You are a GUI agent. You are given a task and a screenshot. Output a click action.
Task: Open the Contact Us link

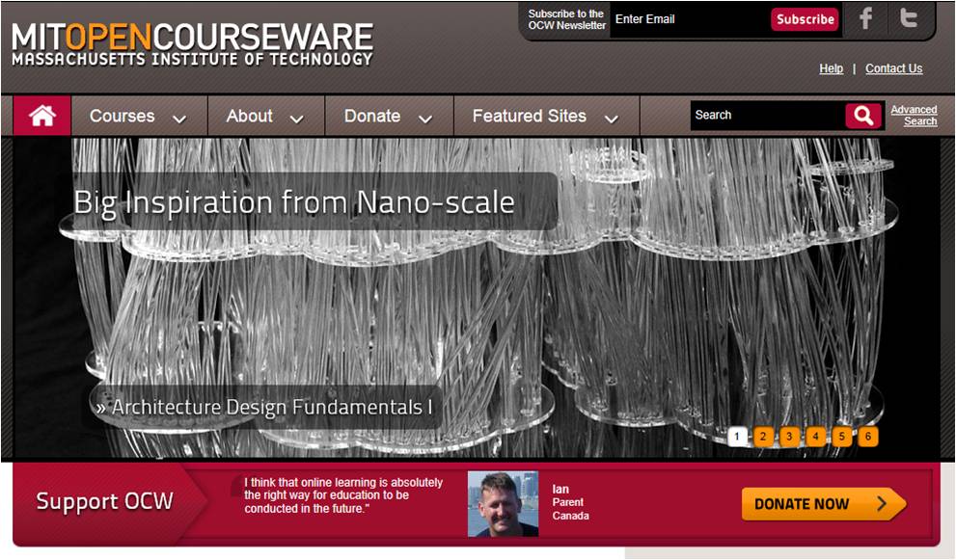(x=894, y=68)
